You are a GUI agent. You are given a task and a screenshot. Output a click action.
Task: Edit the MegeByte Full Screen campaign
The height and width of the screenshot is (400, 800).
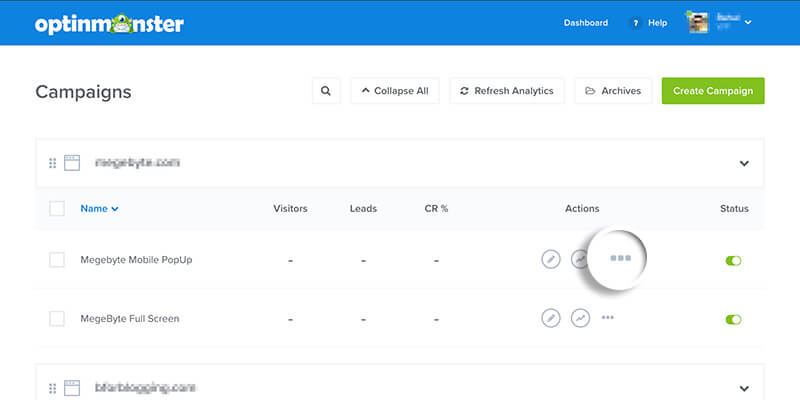(x=551, y=318)
